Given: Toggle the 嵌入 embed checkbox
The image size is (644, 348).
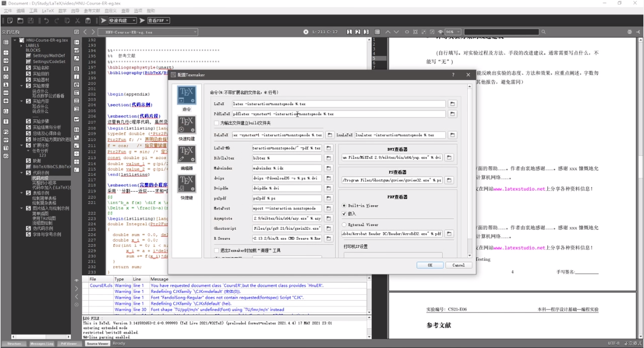Looking at the screenshot, I should [x=344, y=214].
